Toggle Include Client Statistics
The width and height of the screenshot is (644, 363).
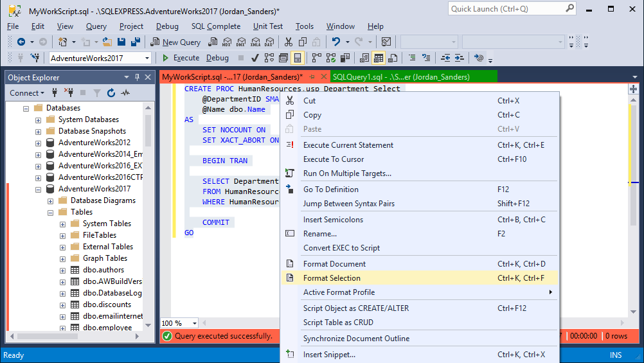coord(345,58)
